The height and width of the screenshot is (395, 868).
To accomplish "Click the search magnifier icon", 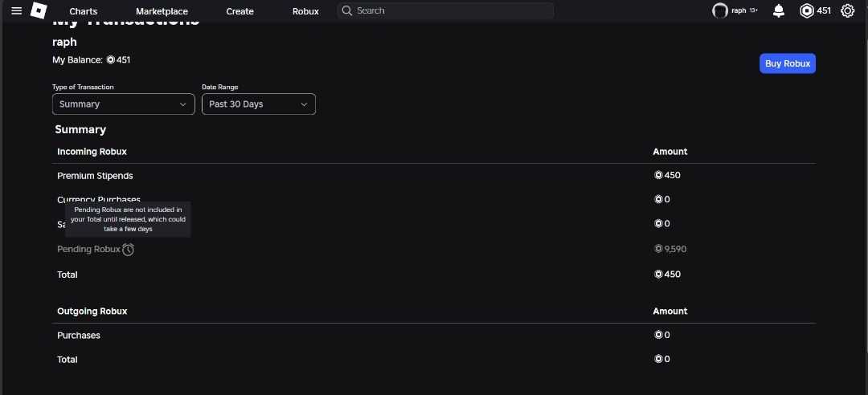I will [x=346, y=10].
